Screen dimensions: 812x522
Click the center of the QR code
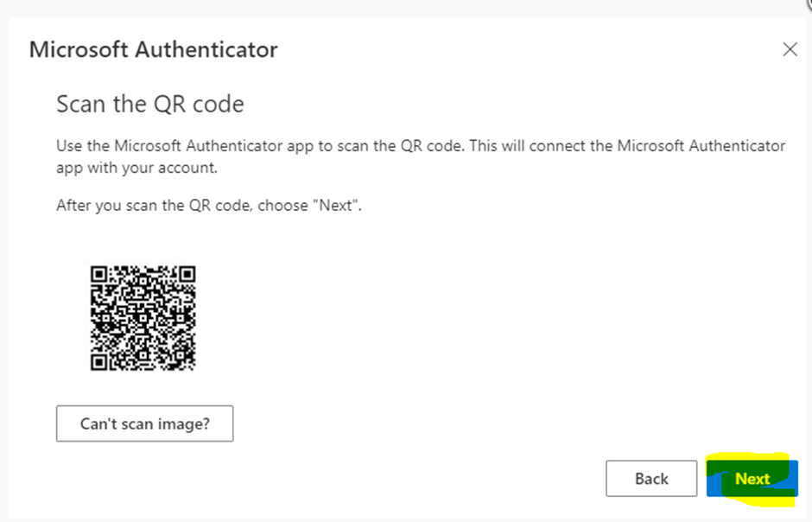click(143, 318)
